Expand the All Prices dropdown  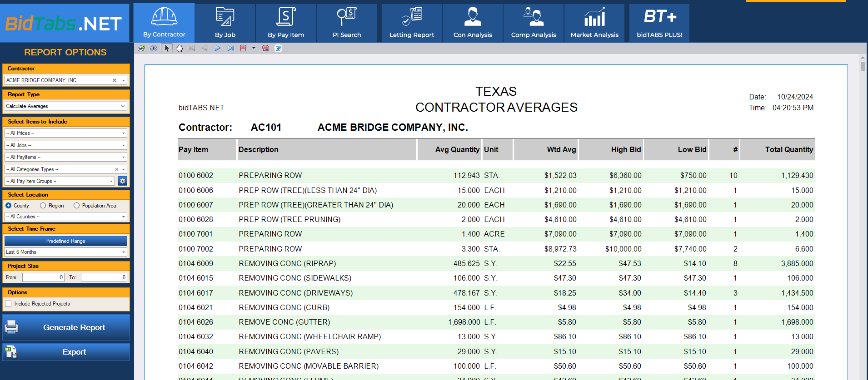pyautogui.click(x=123, y=133)
